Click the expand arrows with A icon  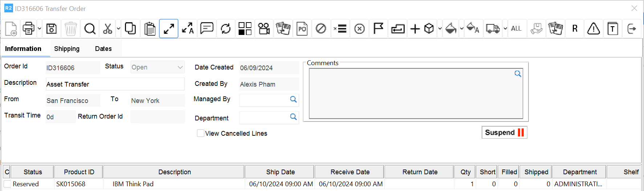188,28
